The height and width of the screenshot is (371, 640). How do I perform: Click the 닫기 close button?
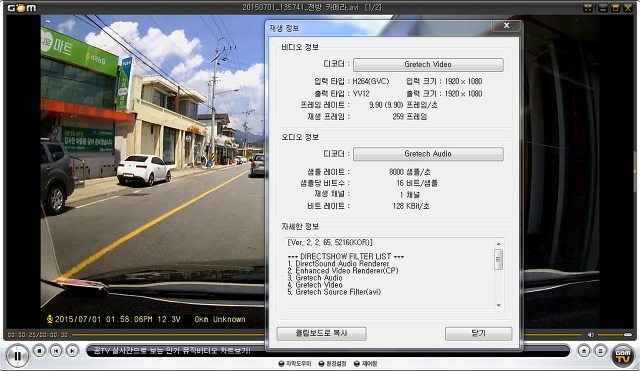tap(478, 333)
